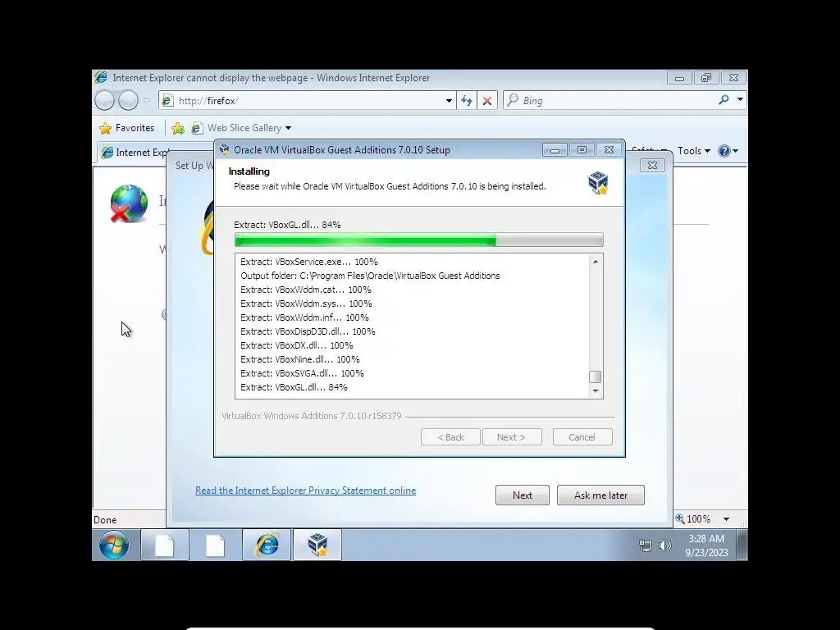Select the 'Extract: VBoxService.exe... 100%' log line

(x=309, y=262)
